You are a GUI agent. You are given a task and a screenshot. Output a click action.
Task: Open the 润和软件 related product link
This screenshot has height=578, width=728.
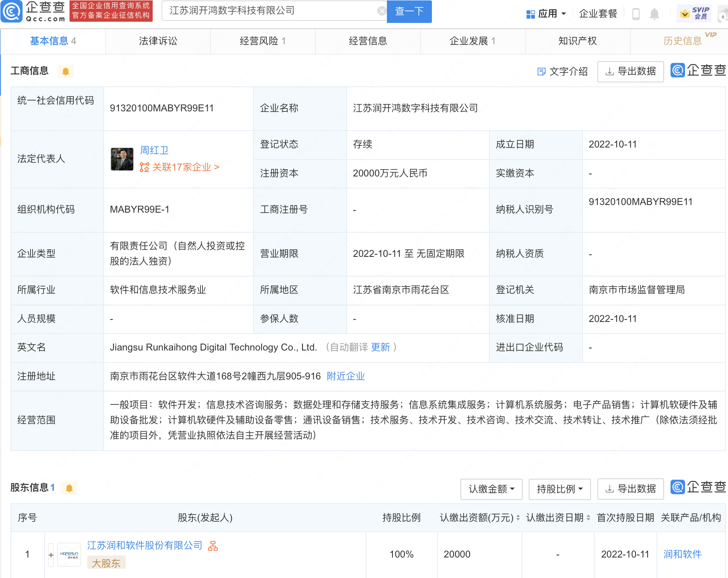(682, 554)
